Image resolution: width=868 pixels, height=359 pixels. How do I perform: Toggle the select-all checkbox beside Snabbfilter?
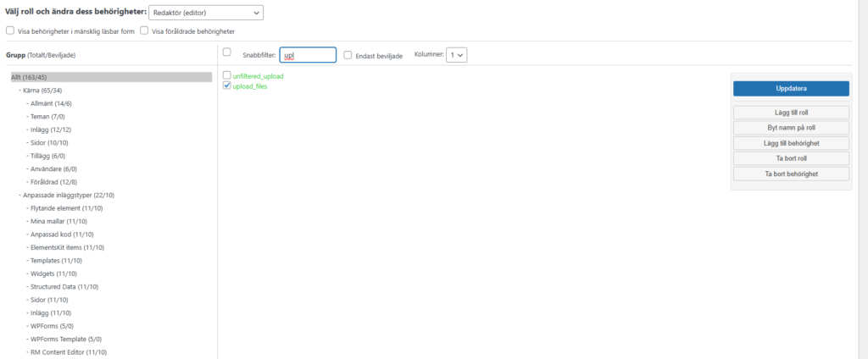pos(226,52)
